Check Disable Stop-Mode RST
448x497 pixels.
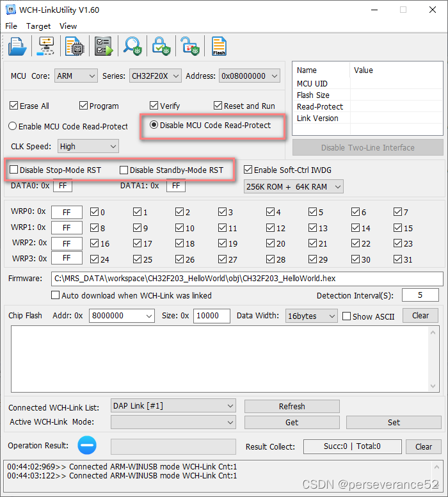point(13,170)
